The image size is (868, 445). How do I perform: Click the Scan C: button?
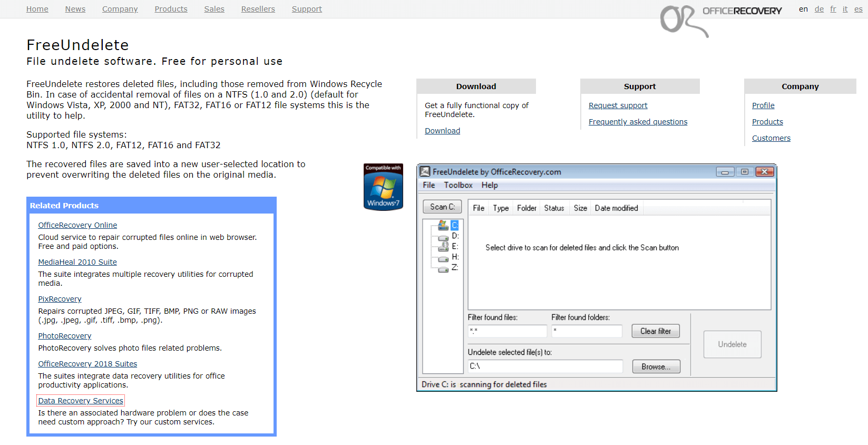(442, 207)
